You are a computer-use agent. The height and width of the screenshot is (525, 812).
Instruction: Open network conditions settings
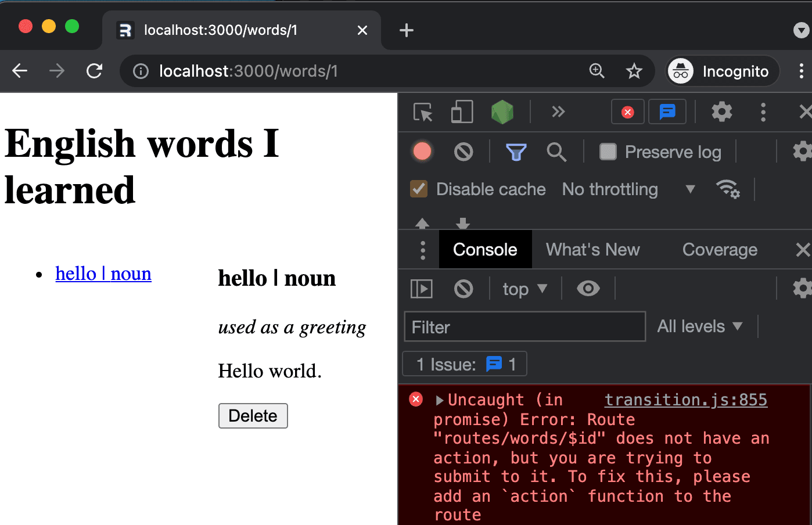pos(728,189)
